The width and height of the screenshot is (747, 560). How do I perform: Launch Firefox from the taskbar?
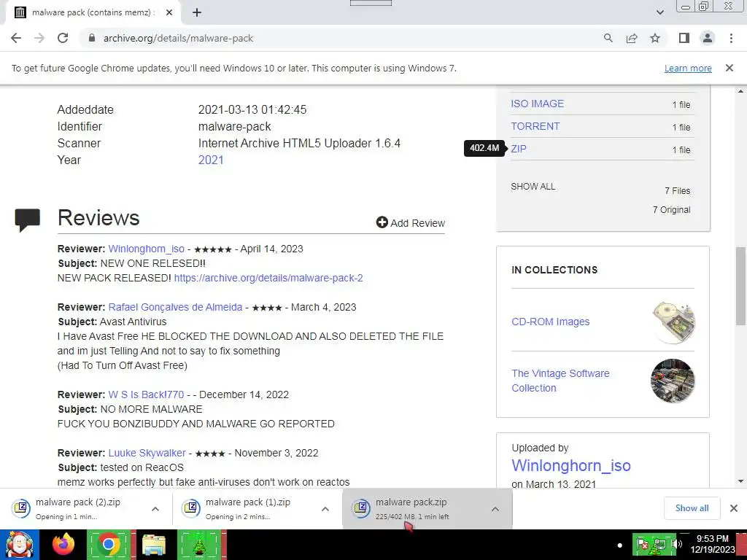coord(63,545)
